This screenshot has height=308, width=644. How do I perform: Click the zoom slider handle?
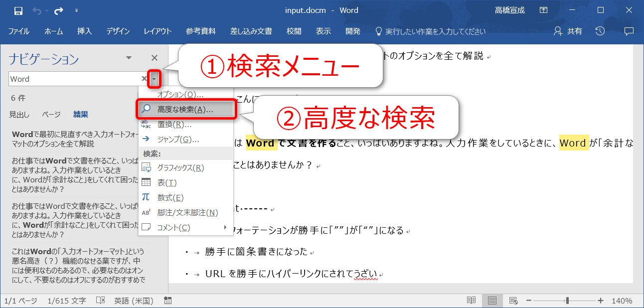tap(567, 301)
